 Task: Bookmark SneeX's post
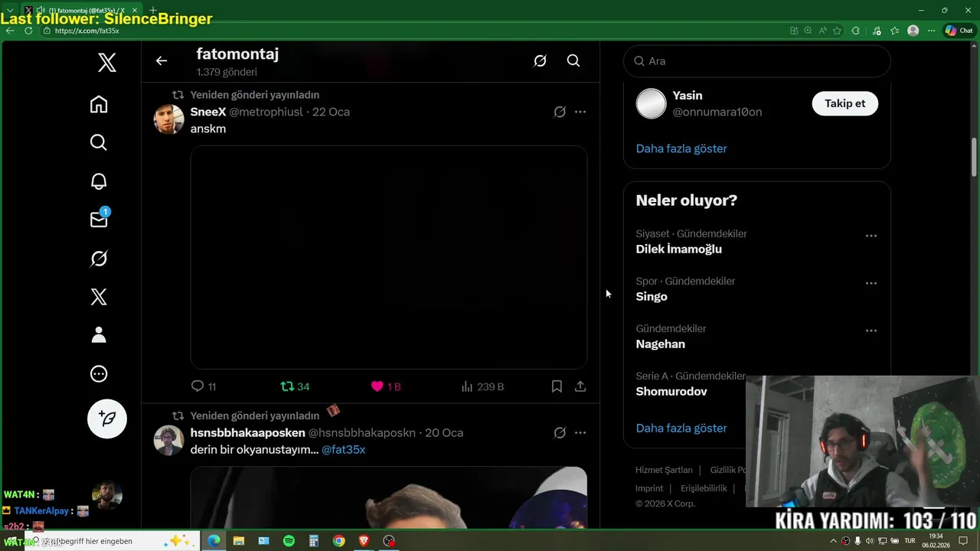(x=557, y=386)
